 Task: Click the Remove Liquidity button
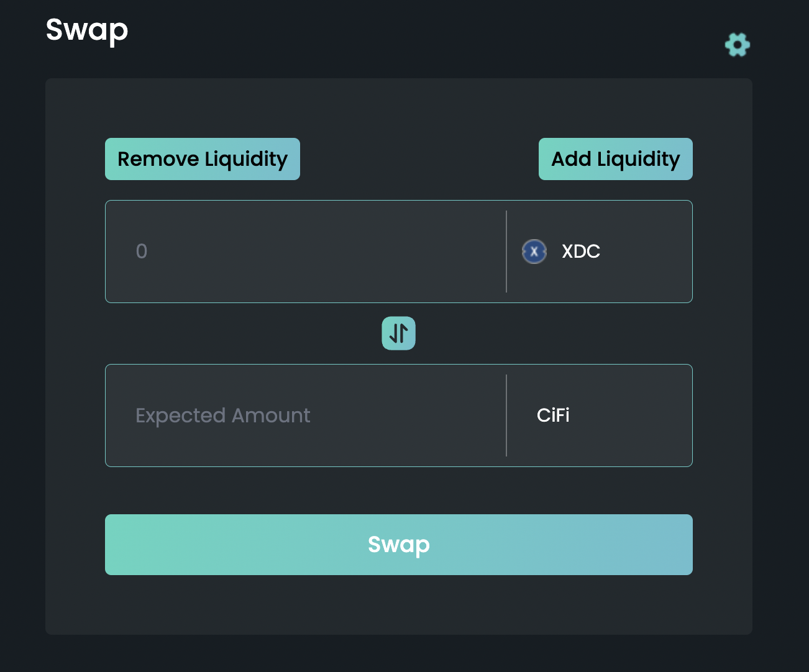(202, 159)
